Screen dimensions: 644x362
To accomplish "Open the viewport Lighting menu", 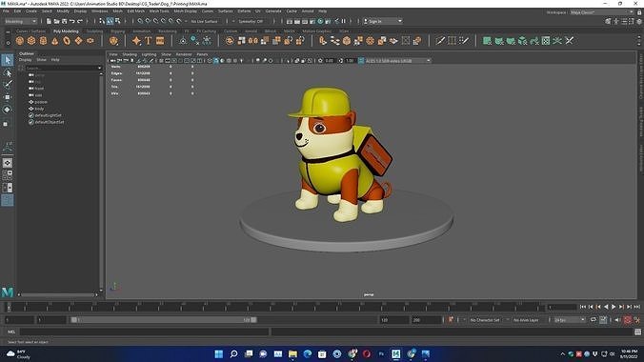I will pos(149,54).
